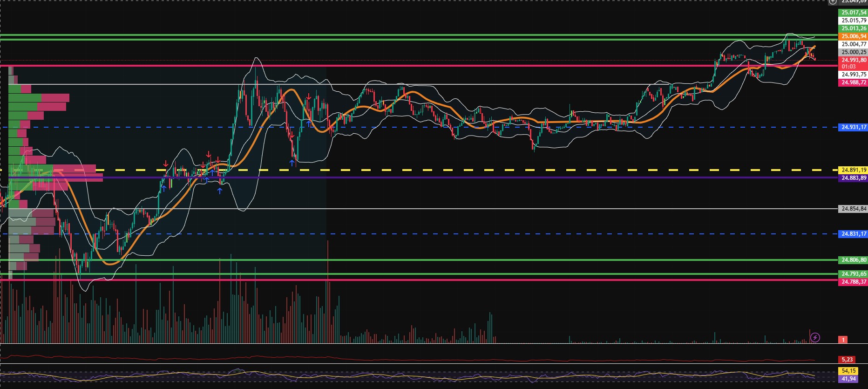The height and width of the screenshot is (389, 868).
Task: Click the orange 25.006,94 price label
Action: 853,36
